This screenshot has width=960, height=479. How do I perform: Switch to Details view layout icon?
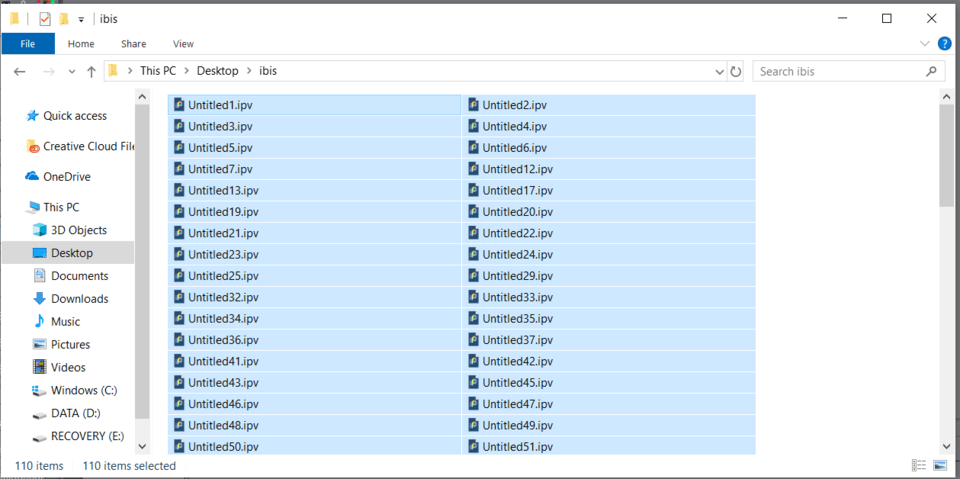tap(918, 466)
